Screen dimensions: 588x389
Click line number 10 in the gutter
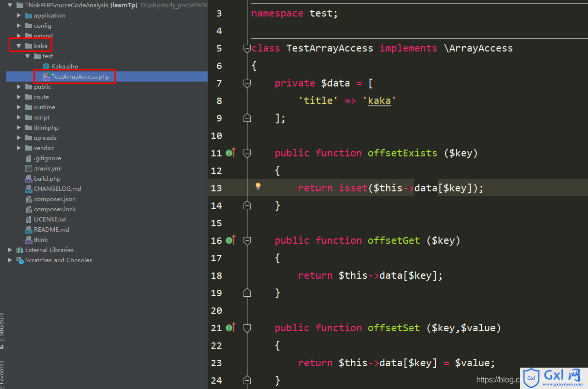click(x=216, y=135)
